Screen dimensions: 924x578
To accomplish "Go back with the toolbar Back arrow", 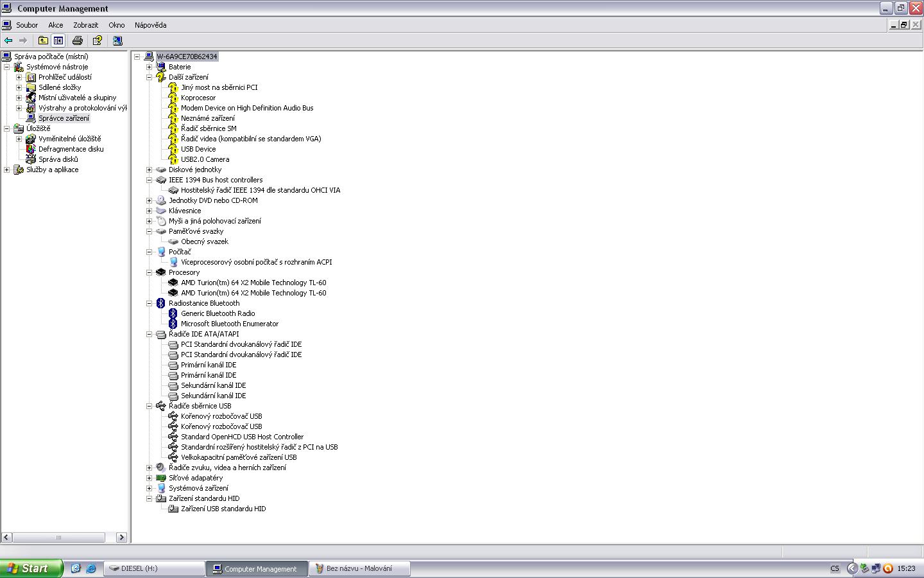I will [8, 40].
